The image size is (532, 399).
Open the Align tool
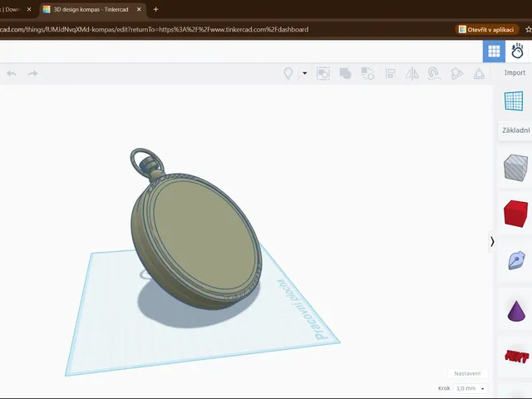[390, 73]
